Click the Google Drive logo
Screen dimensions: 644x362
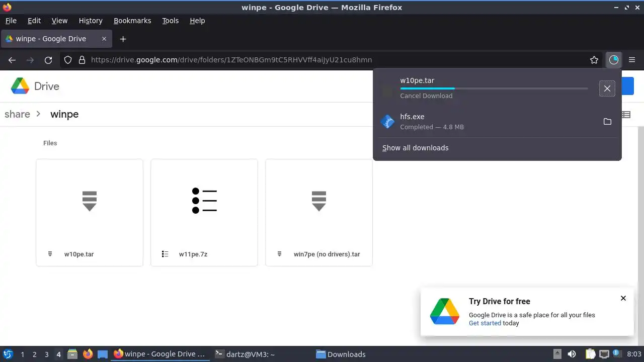click(20, 86)
